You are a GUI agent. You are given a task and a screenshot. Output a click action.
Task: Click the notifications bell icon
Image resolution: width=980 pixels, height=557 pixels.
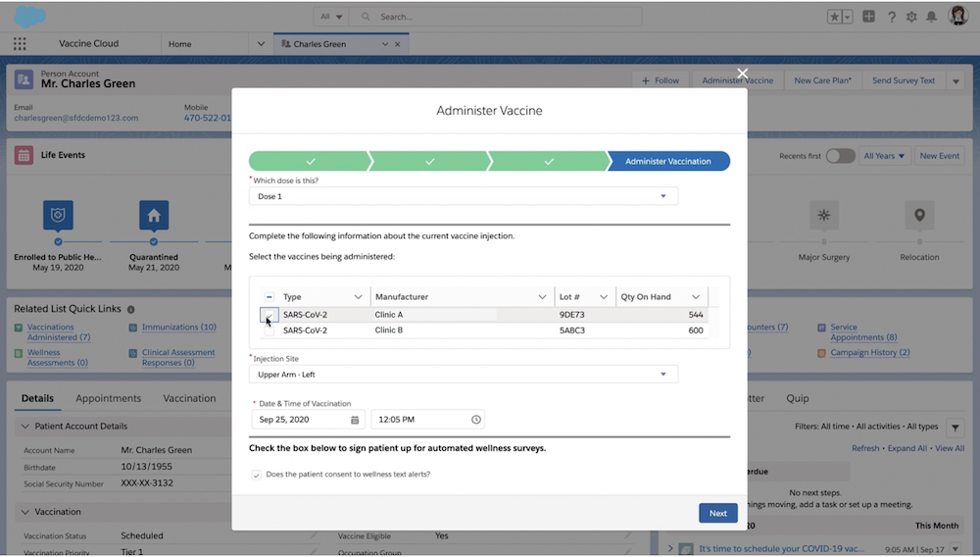[x=931, y=17]
